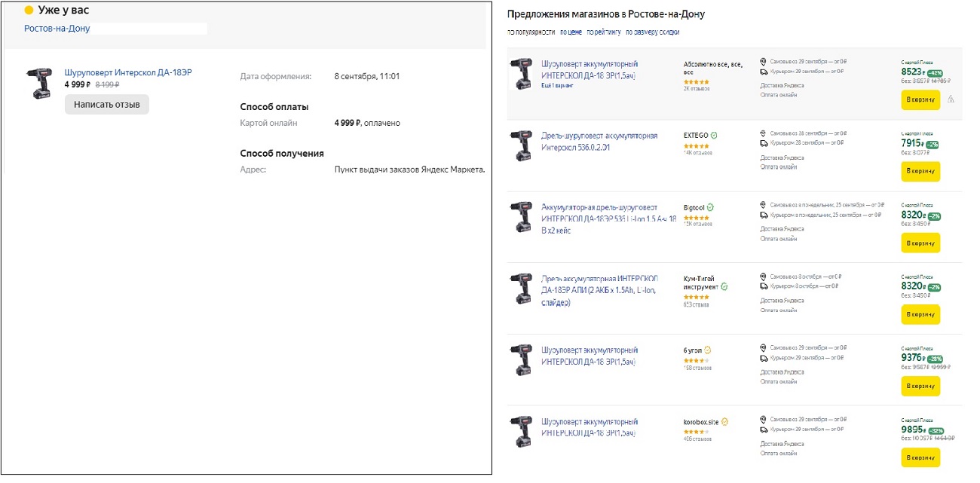Sort offers по рейтингу
Image resolution: width=980 pixels, height=483 pixels.
604,32
